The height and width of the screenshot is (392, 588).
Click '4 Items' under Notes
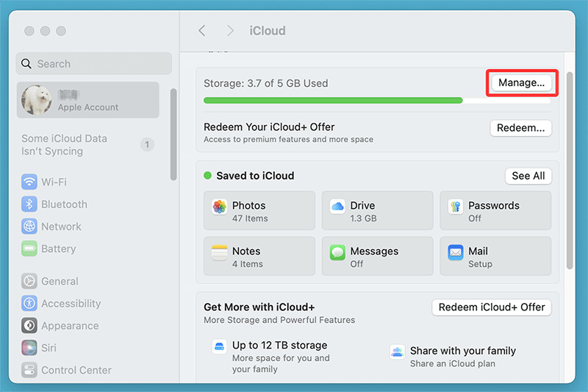click(247, 264)
